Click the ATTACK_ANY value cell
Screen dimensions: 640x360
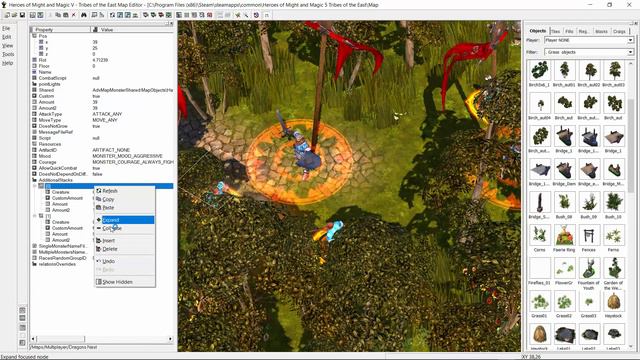tap(107, 114)
